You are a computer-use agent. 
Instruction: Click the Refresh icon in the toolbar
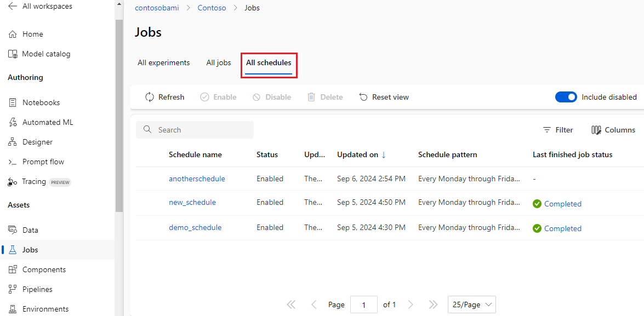pyautogui.click(x=150, y=97)
